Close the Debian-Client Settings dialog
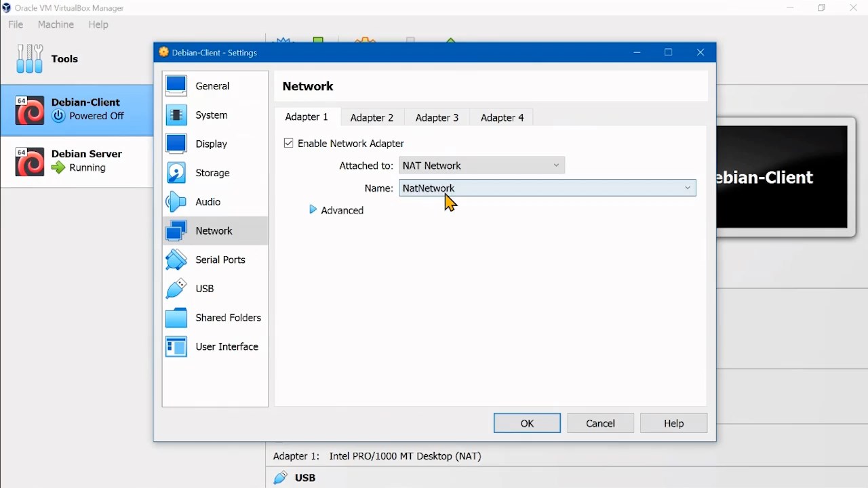This screenshot has height=488, width=868. [x=701, y=52]
